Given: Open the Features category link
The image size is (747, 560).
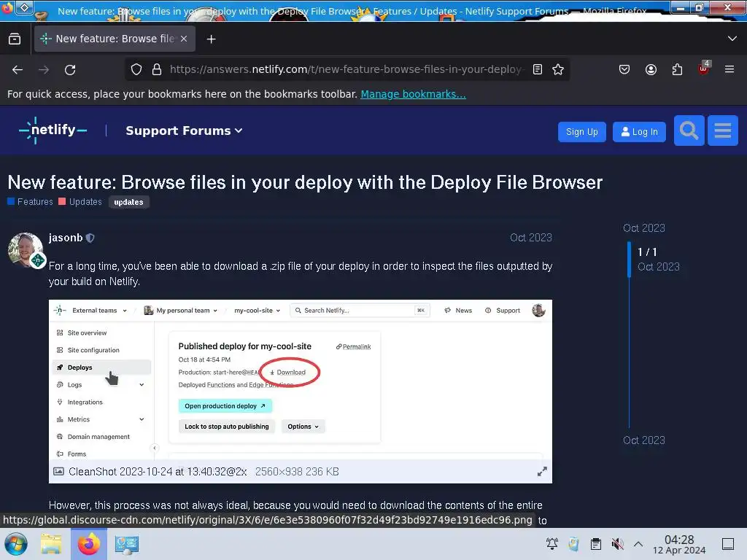Looking at the screenshot, I should [x=30, y=202].
